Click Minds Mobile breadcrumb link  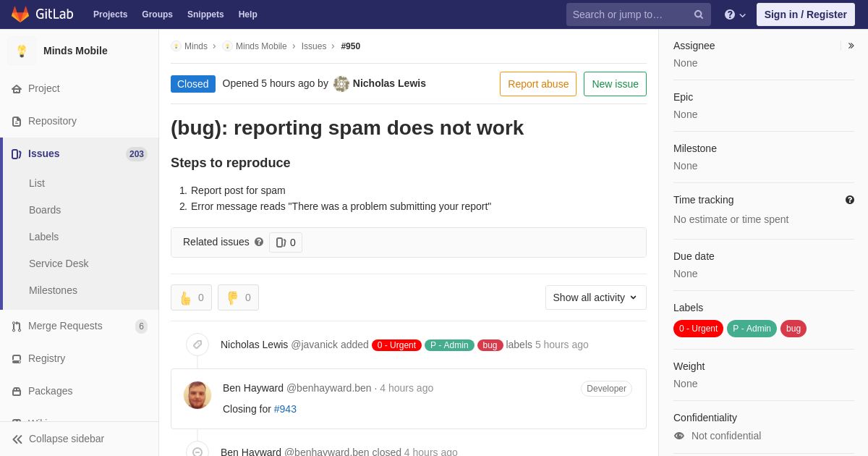[261, 46]
